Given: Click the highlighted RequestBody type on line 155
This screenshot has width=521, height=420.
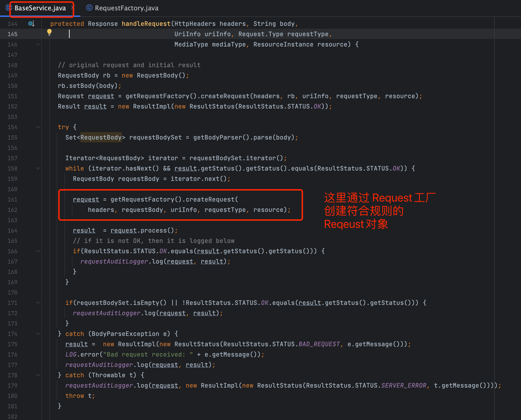Looking at the screenshot, I should (101, 137).
